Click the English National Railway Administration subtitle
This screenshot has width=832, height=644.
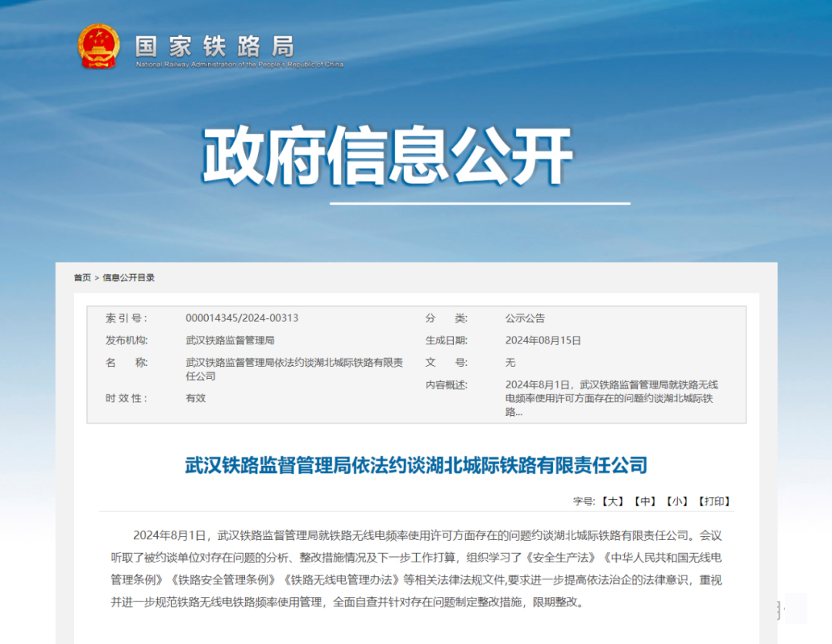click(240, 65)
